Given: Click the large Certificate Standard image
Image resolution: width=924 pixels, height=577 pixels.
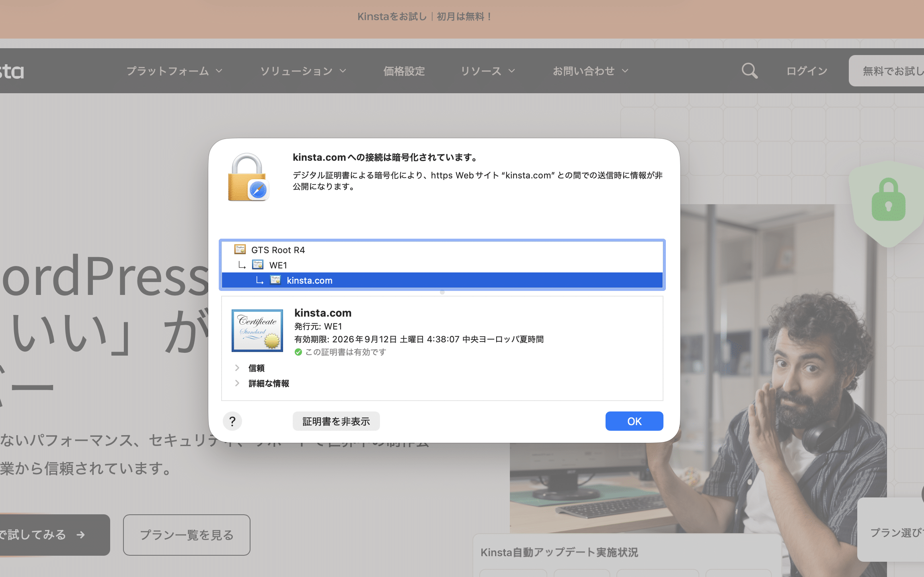Looking at the screenshot, I should [257, 330].
